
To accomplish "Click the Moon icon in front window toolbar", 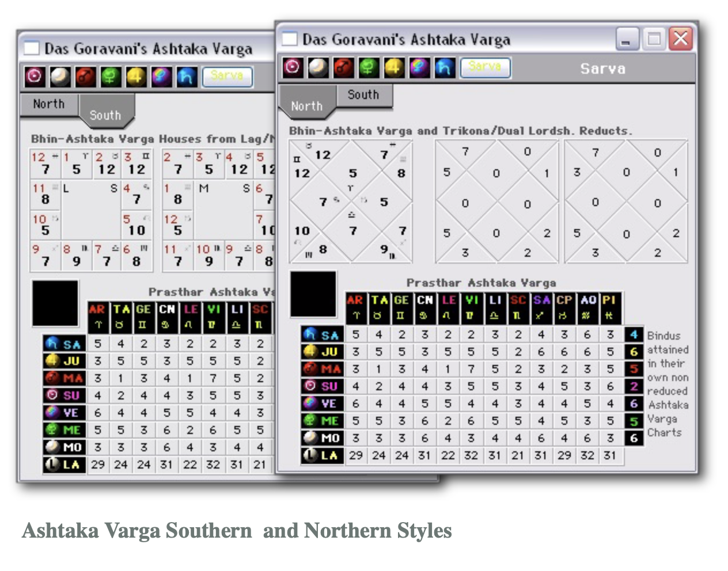I will [317, 67].
